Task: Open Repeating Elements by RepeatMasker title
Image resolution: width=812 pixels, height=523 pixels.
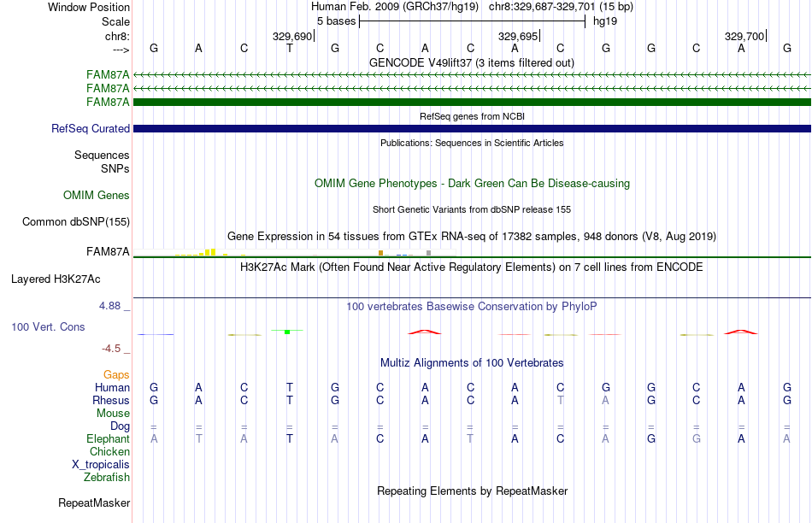Action: coord(472,491)
